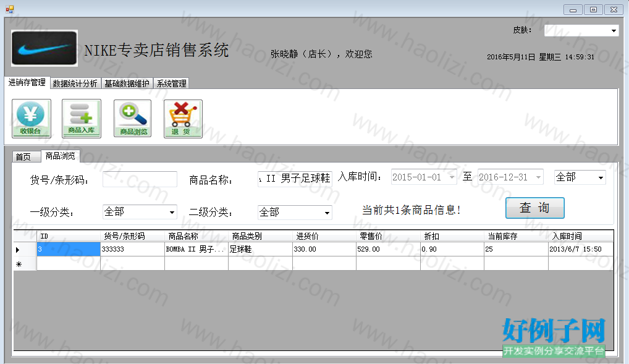629x364 pixels.
Task: Select the stock cell showing 25
Action: coord(517,249)
